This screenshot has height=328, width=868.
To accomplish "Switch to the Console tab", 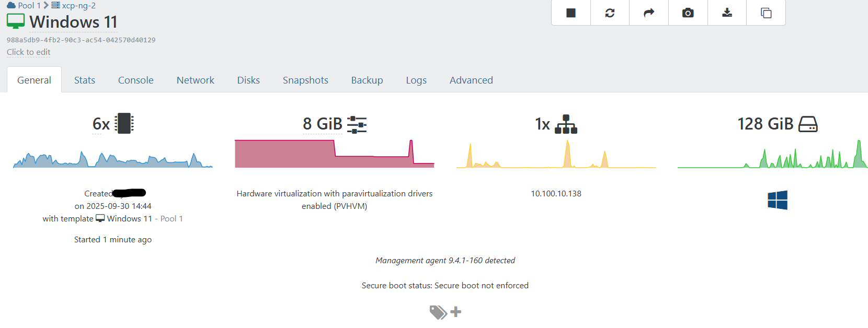I will click(x=135, y=80).
